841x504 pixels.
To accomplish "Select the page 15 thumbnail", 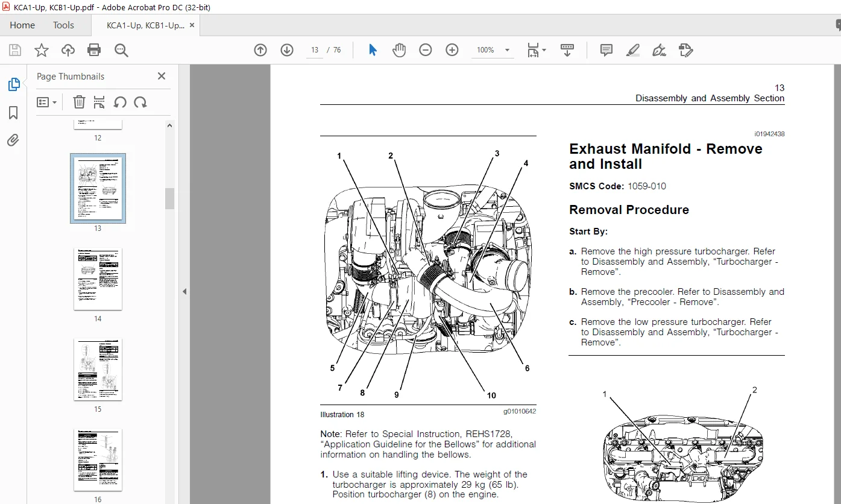I will pos(98,369).
